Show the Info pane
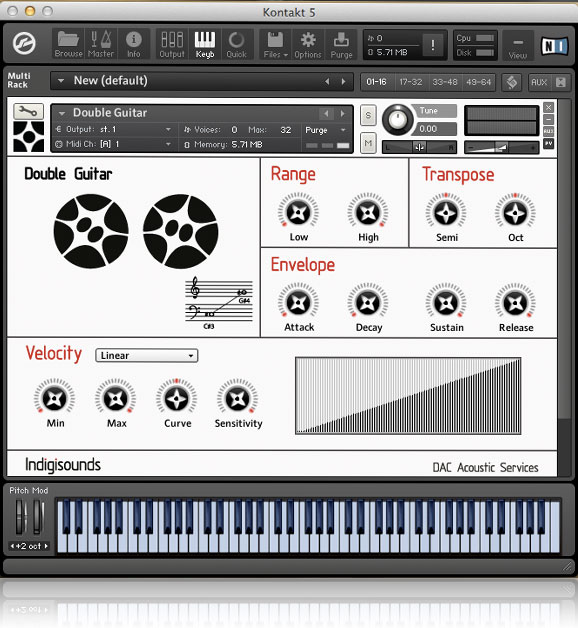 click(x=133, y=44)
